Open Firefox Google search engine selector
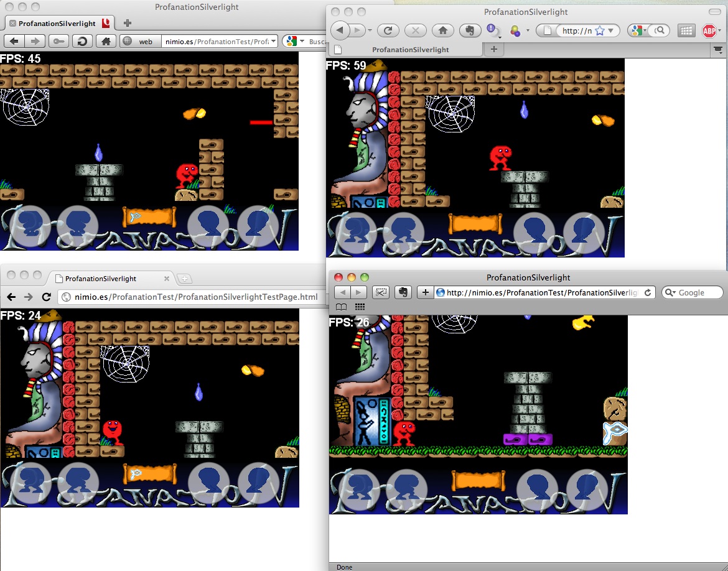Screen dimensions: 728x571 pyautogui.click(x=638, y=30)
